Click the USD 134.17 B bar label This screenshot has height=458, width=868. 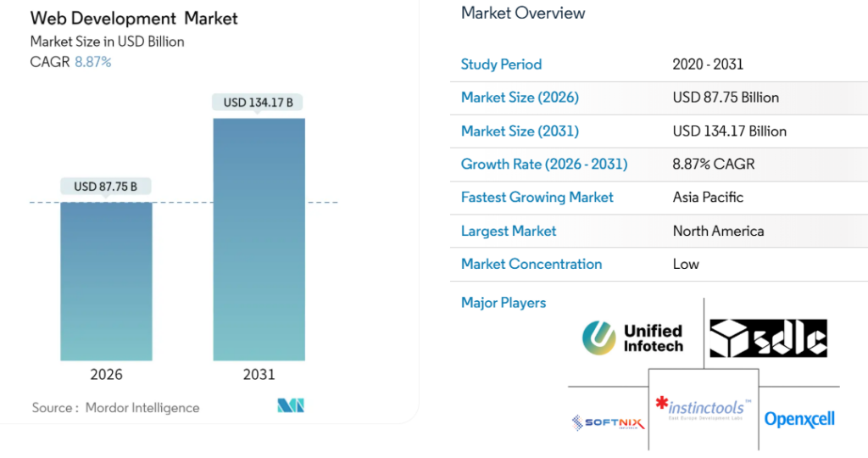259,103
